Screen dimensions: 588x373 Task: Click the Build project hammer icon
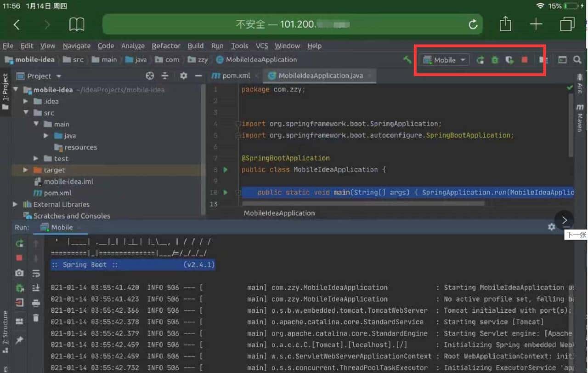407,60
